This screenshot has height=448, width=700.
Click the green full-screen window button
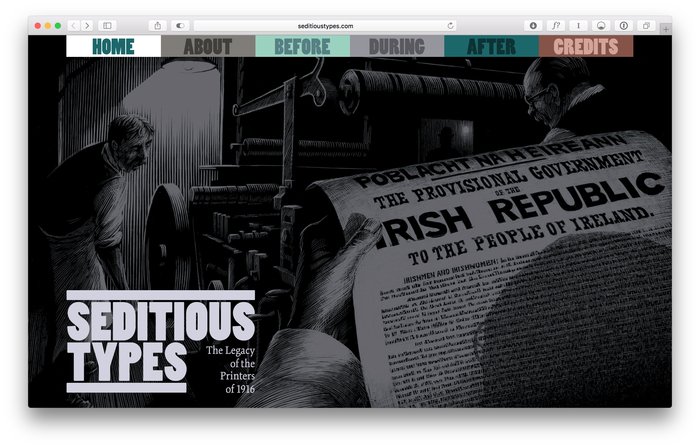point(58,26)
